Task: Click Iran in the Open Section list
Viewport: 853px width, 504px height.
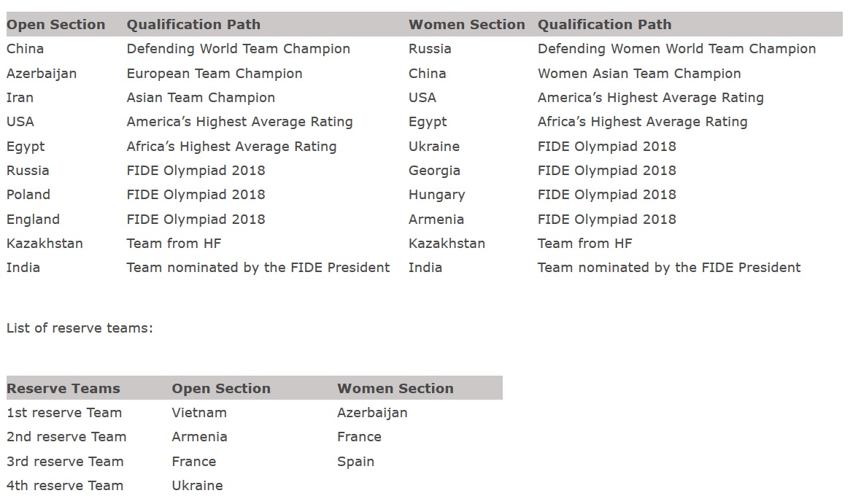Action: [20, 97]
